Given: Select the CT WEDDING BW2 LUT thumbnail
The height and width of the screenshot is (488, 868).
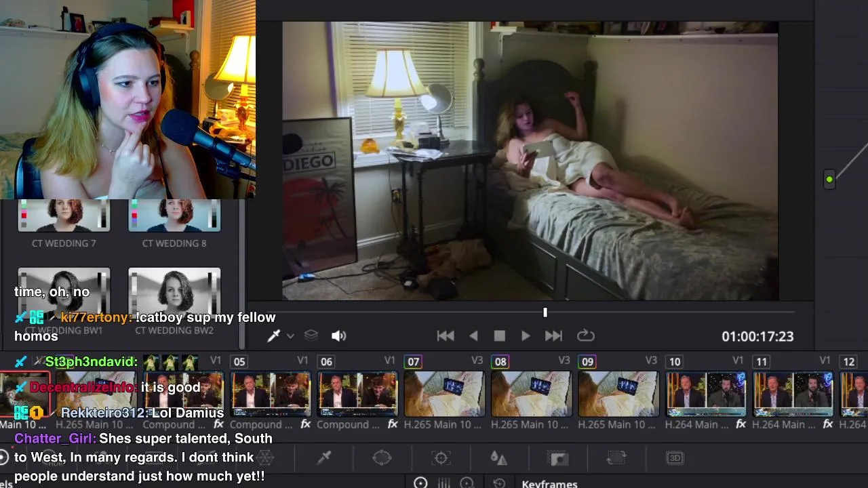Looking at the screenshot, I should (174, 295).
